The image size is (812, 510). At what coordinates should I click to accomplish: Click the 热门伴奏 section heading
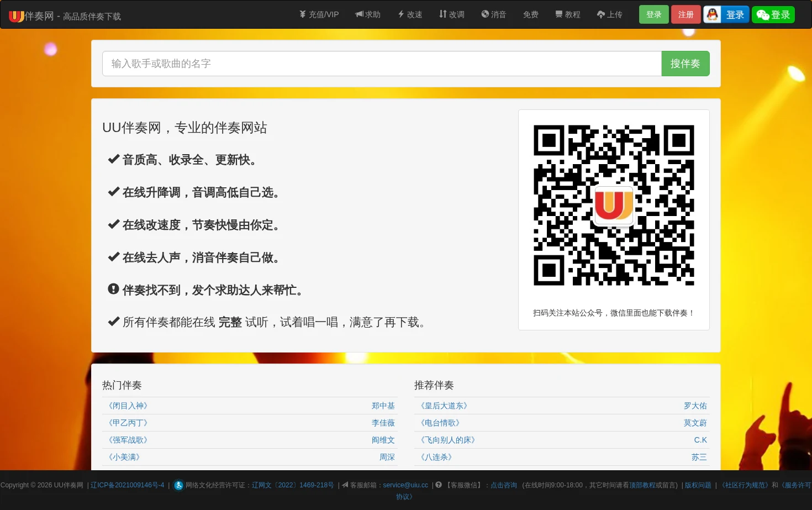122,385
